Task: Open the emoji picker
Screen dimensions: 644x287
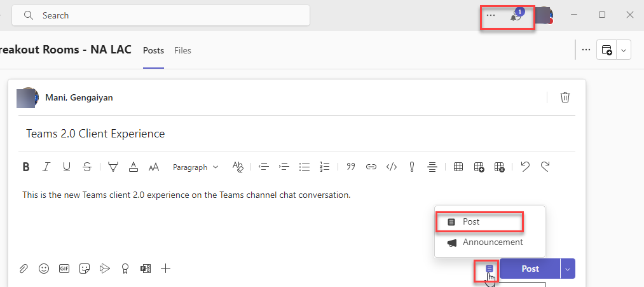Action: (x=43, y=269)
